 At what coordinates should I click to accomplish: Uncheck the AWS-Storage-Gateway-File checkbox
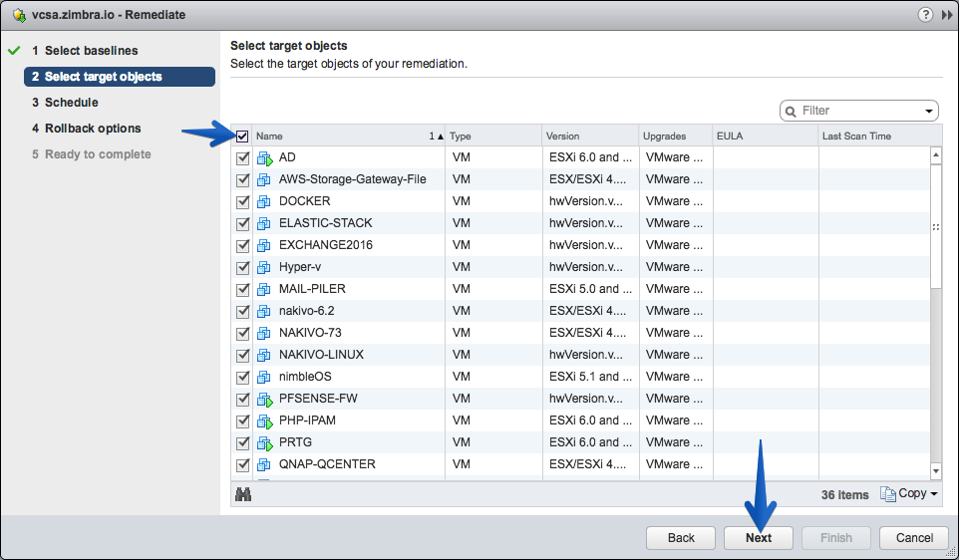pyautogui.click(x=243, y=180)
